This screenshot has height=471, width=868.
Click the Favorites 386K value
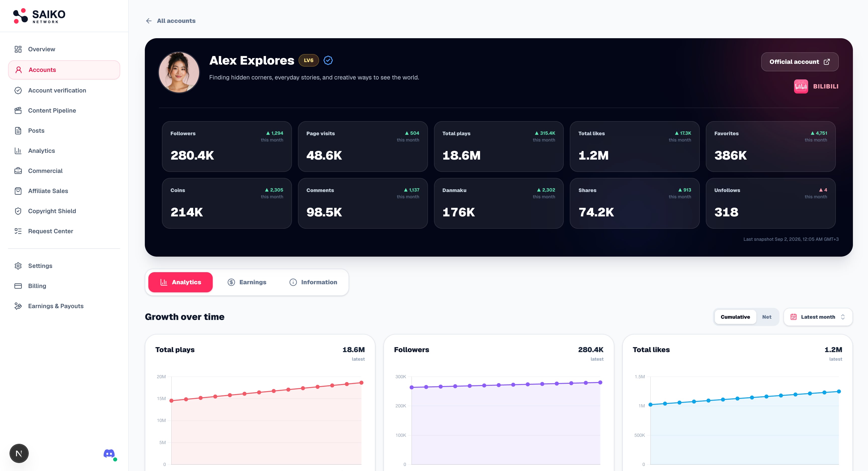point(730,155)
